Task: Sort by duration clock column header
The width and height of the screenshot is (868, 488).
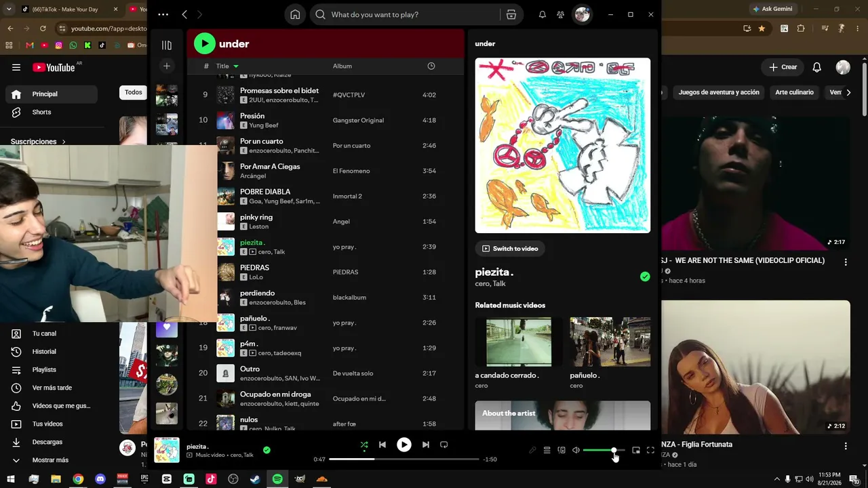Action: click(431, 66)
